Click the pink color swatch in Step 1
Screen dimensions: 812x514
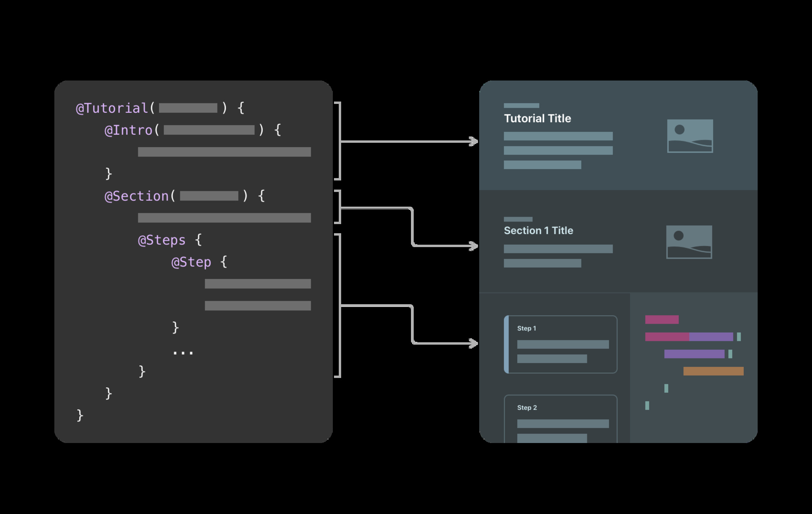(655, 318)
